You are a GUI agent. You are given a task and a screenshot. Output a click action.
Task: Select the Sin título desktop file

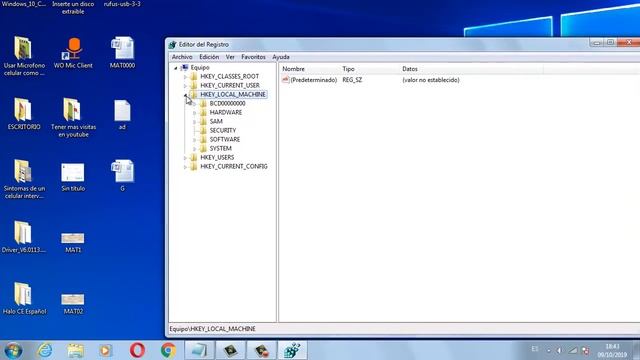click(x=73, y=178)
